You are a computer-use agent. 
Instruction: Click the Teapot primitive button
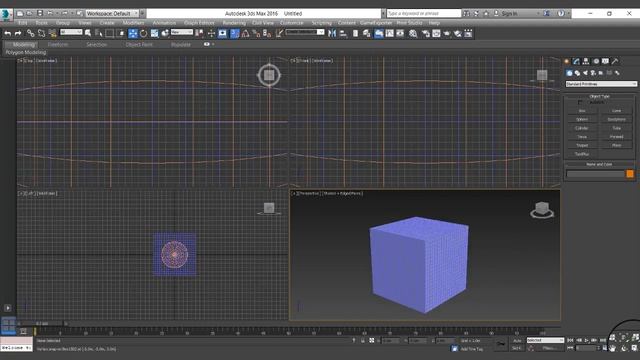tap(582, 145)
